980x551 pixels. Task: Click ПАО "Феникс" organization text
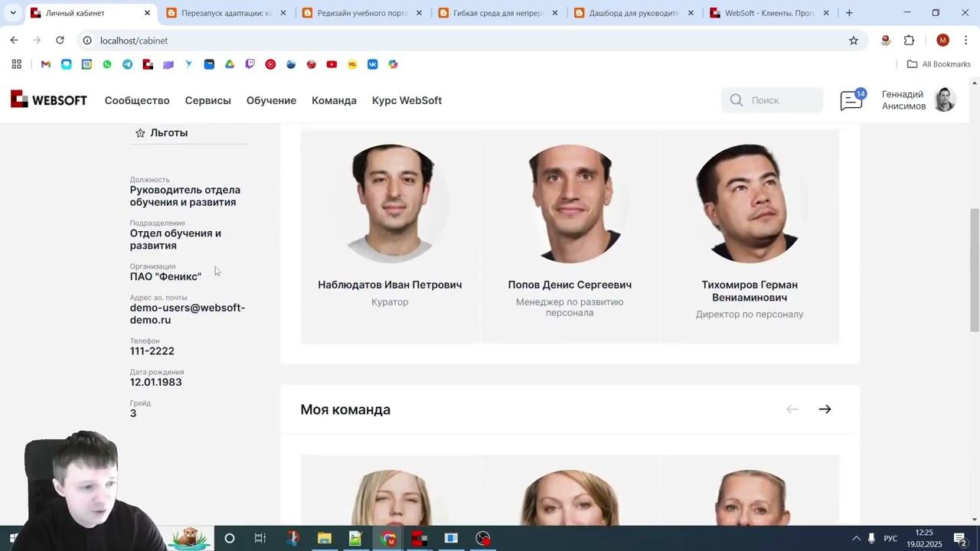[166, 276]
